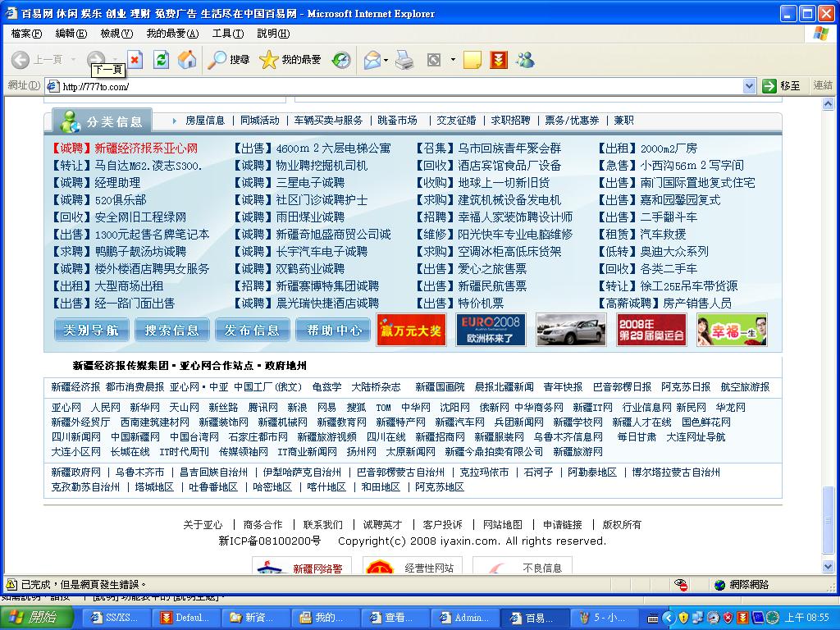Open the 工具(T) menu
Screen dimensions: 840x630
[228, 34]
